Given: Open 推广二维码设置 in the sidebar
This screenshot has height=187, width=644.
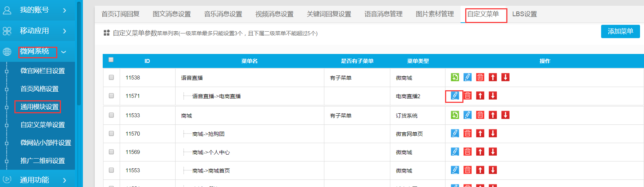Looking at the screenshot, I should [x=43, y=161].
